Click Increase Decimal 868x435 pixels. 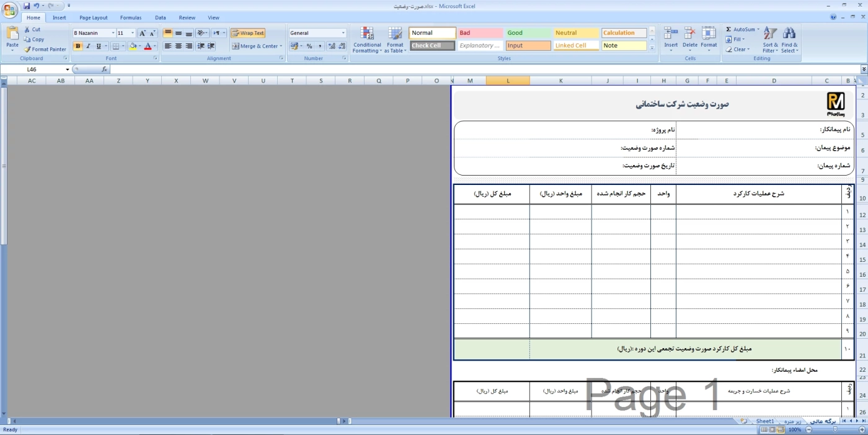[x=332, y=46]
